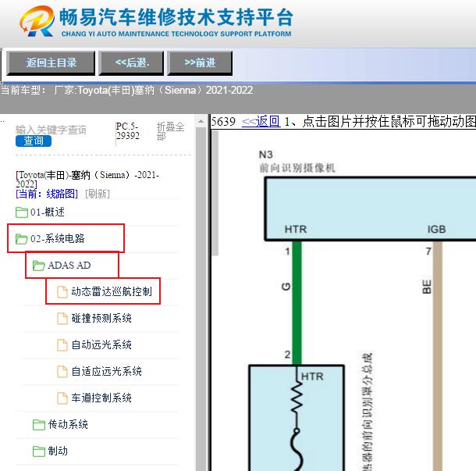
Task: Click the beige BE wire
Action: 438,355
